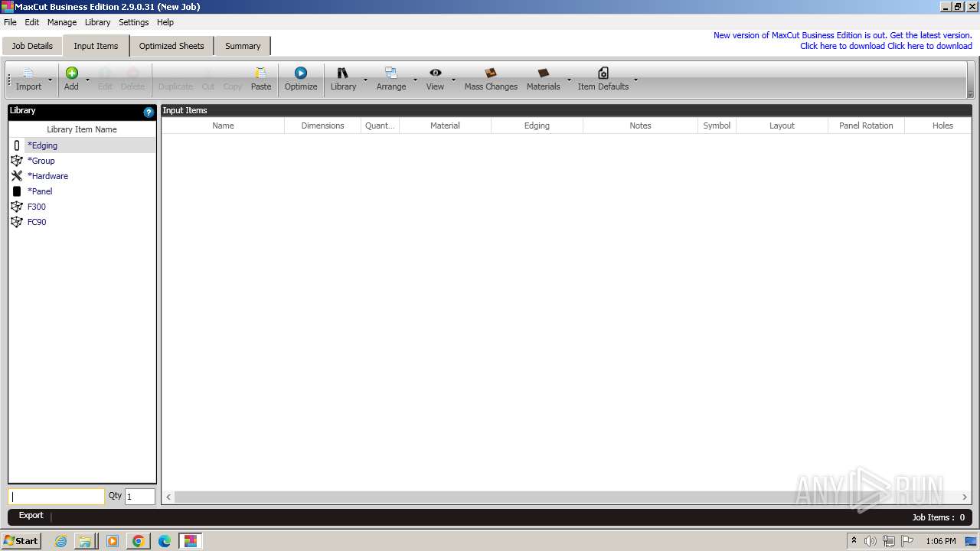Select the Input Items tab

pos(96,46)
